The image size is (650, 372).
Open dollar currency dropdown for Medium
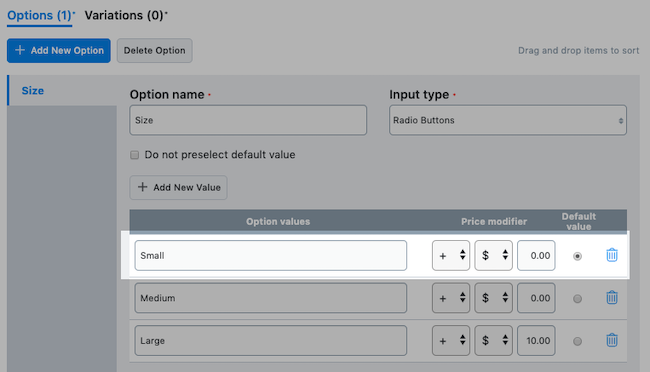(x=493, y=298)
